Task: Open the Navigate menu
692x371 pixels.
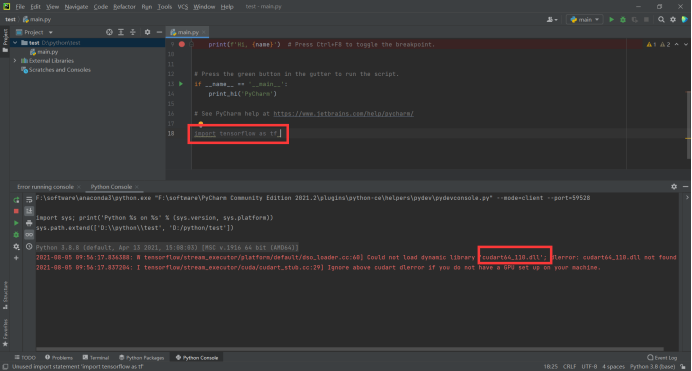Action: click(x=76, y=7)
